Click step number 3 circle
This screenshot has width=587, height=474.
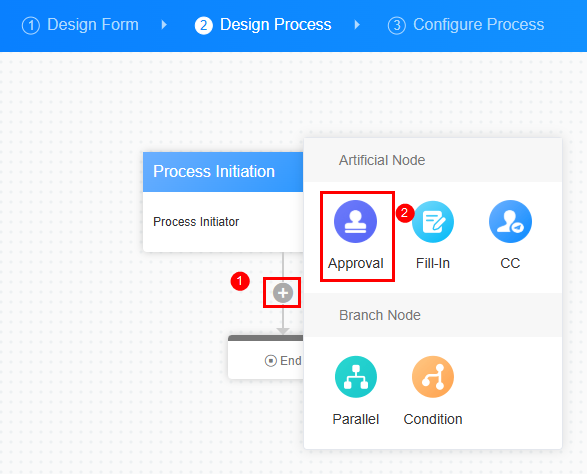396,26
